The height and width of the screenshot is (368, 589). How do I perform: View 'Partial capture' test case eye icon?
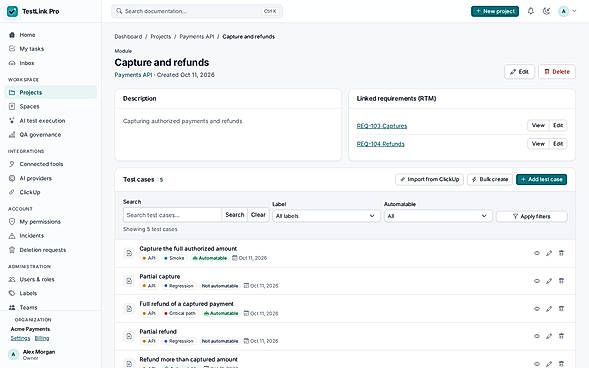[x=537, y=281]
